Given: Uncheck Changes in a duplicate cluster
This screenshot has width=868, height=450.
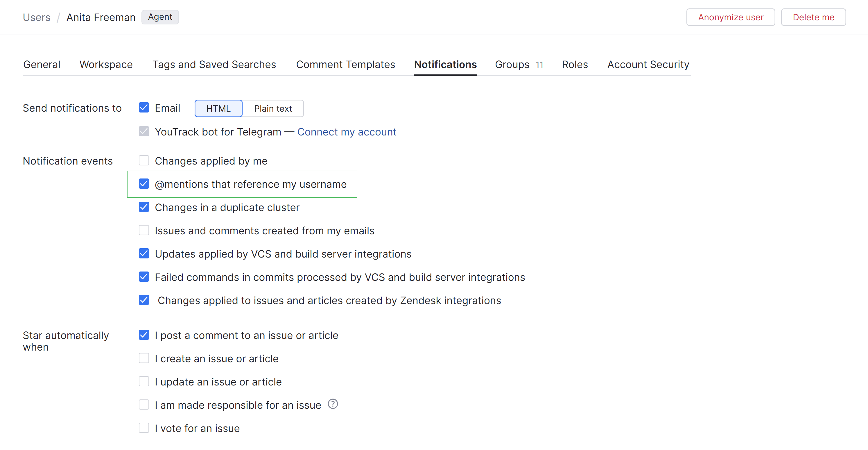Looking at the screenshot, I should coord(144,207).
